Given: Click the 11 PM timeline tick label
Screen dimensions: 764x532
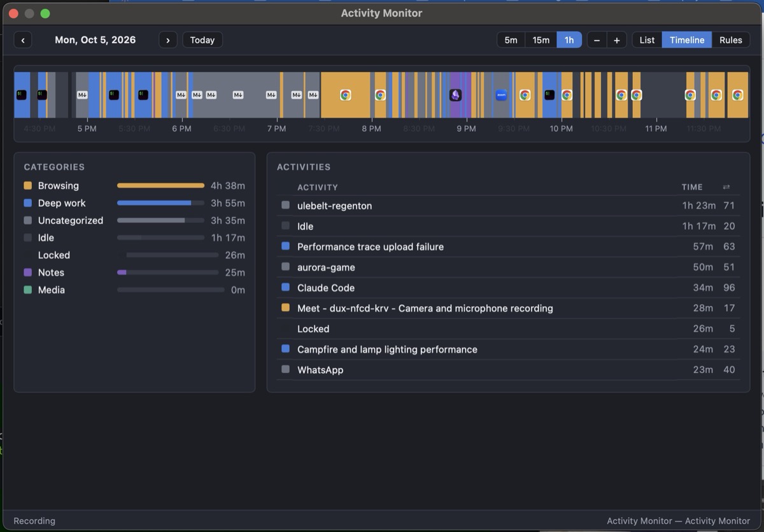Looking at the screenshot, I should (656, 129).
